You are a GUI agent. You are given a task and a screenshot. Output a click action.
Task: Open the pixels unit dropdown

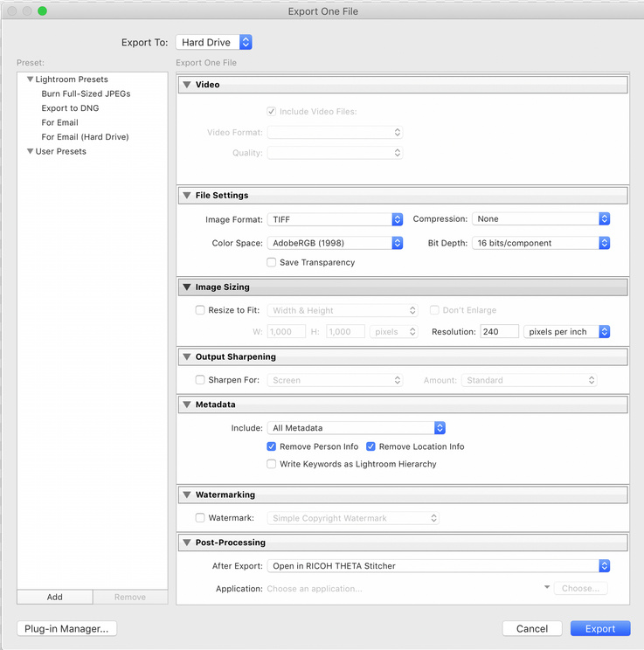pyautogui.click(x=393, y=332)
